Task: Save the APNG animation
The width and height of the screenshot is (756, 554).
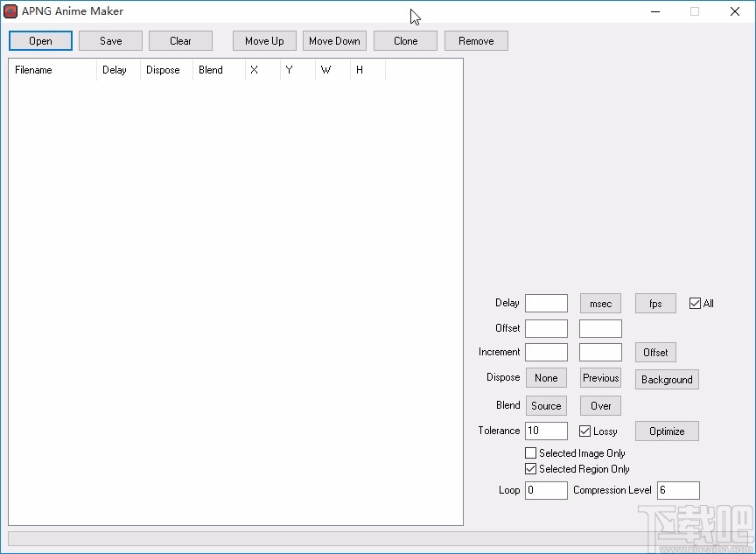Action: [110, 40]
